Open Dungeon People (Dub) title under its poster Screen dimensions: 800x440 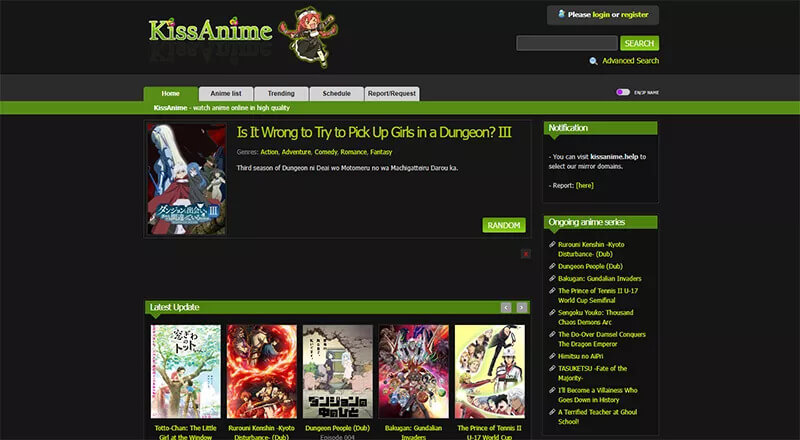338,428
